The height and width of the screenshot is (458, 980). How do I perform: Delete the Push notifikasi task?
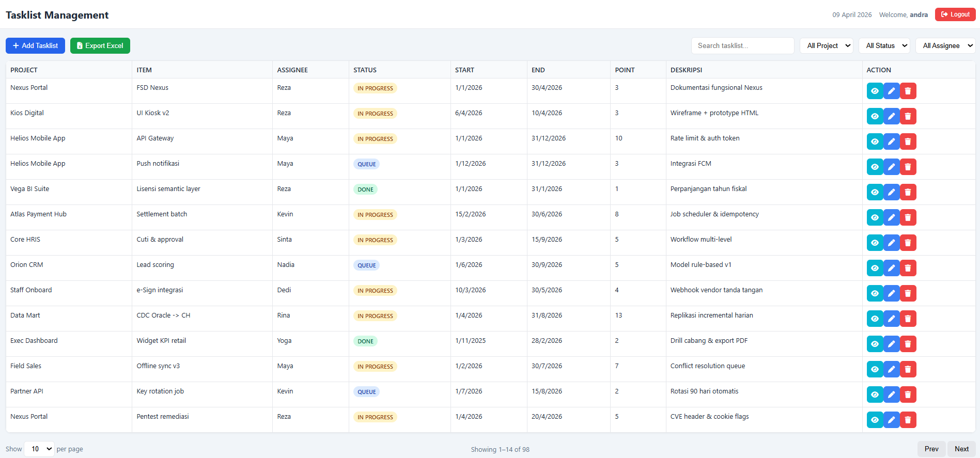[x=908, y=167]
